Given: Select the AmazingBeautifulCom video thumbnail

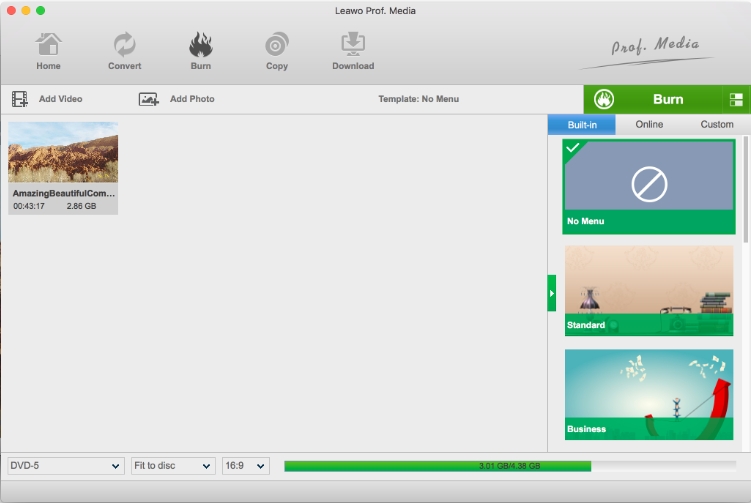Looking at the screenshot, I should pos(63,152).
